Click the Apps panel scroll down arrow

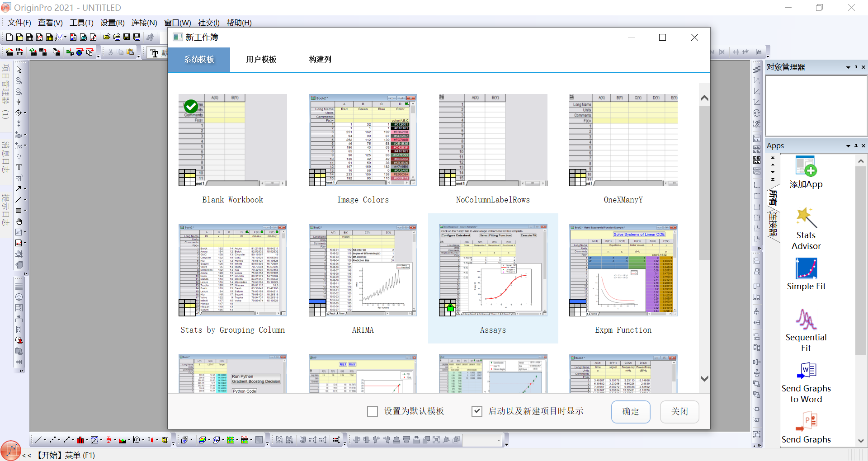(x=861, y=441)
